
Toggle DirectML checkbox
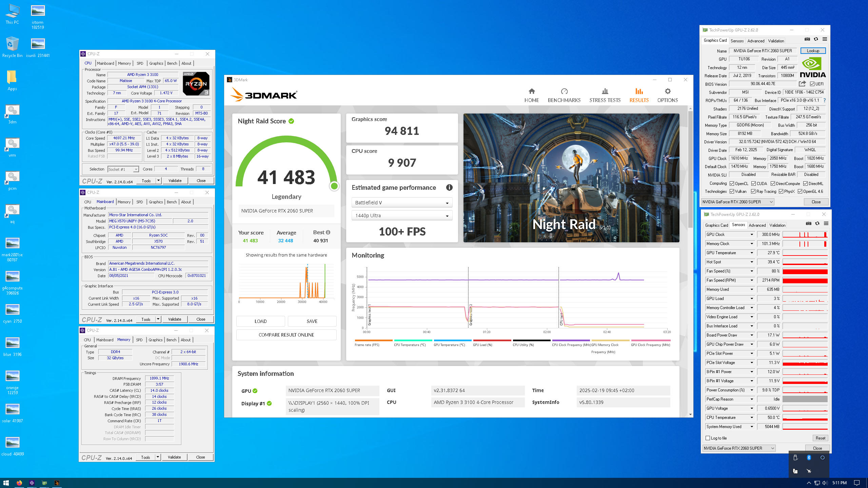[x=805, y=184]
